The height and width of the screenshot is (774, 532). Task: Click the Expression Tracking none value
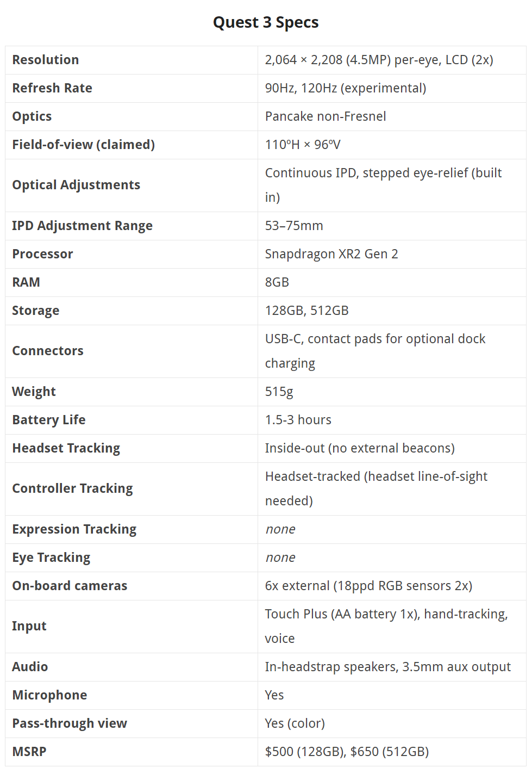pyautogui.click(x=280, y=529)
